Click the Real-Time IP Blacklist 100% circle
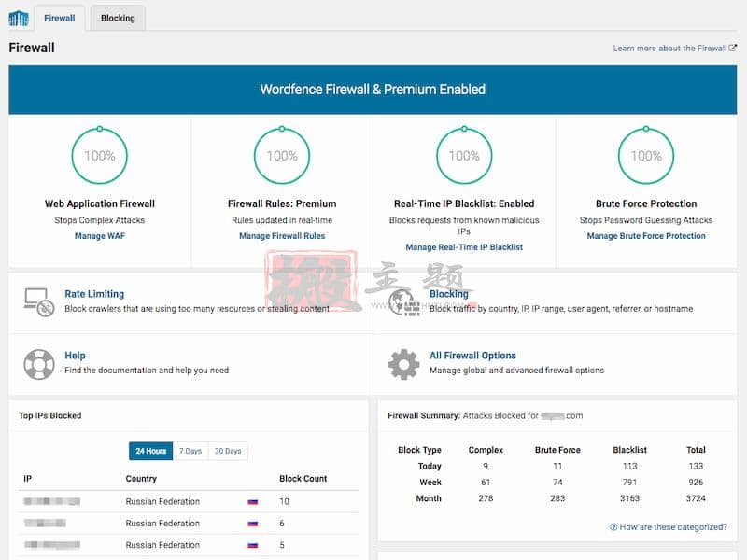Image resolution: width=747 pixels, height=560 pixels. pos(464,155)
